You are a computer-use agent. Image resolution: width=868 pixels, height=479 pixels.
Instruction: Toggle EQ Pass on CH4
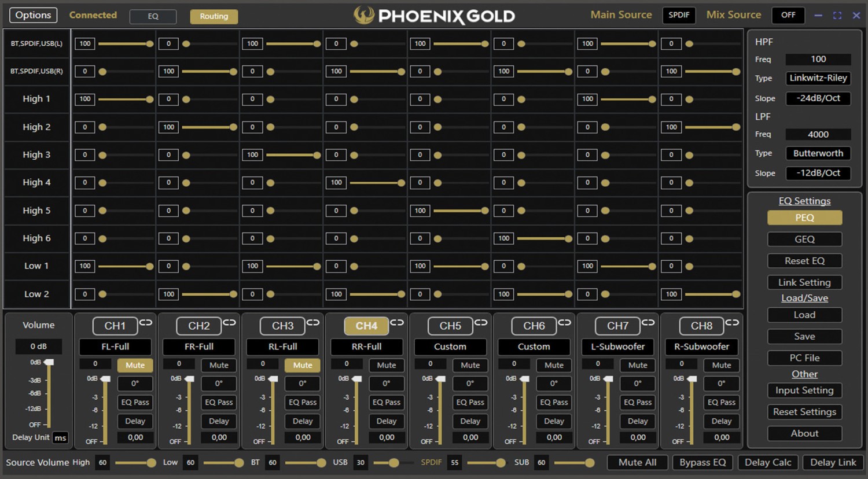tap(387, 402)
